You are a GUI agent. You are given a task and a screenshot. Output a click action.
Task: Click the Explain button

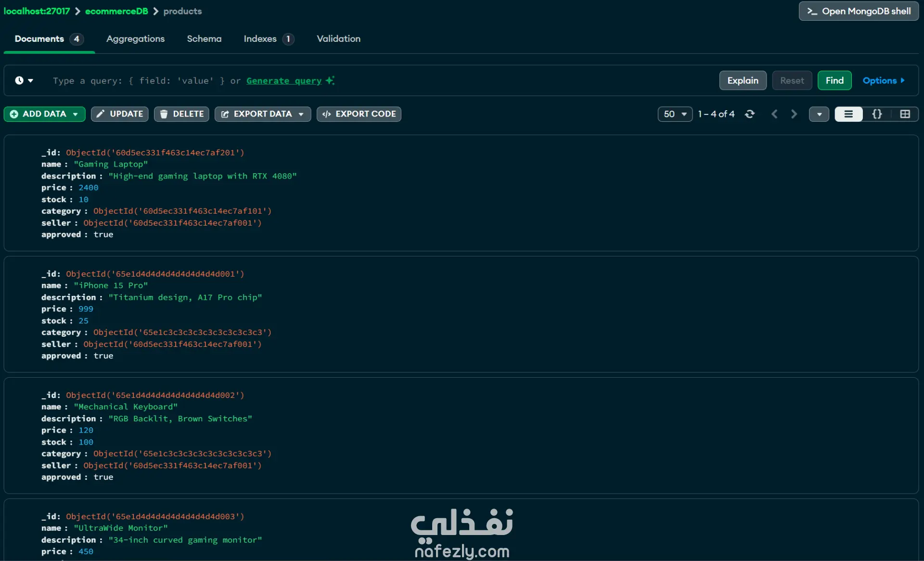pyautogui.click(x=743, y=80)
